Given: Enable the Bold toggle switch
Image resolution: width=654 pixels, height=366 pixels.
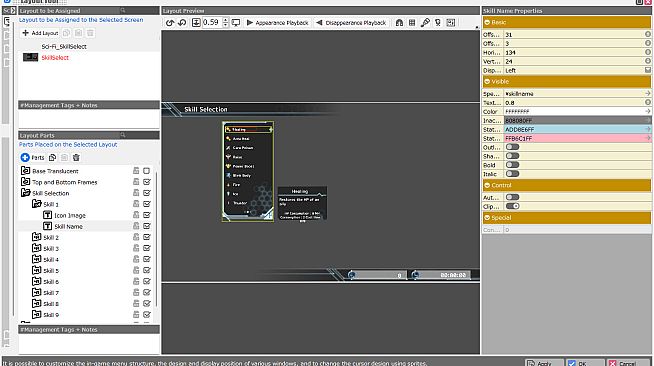Looking at the screenshot, I should [x=512, y=165].
